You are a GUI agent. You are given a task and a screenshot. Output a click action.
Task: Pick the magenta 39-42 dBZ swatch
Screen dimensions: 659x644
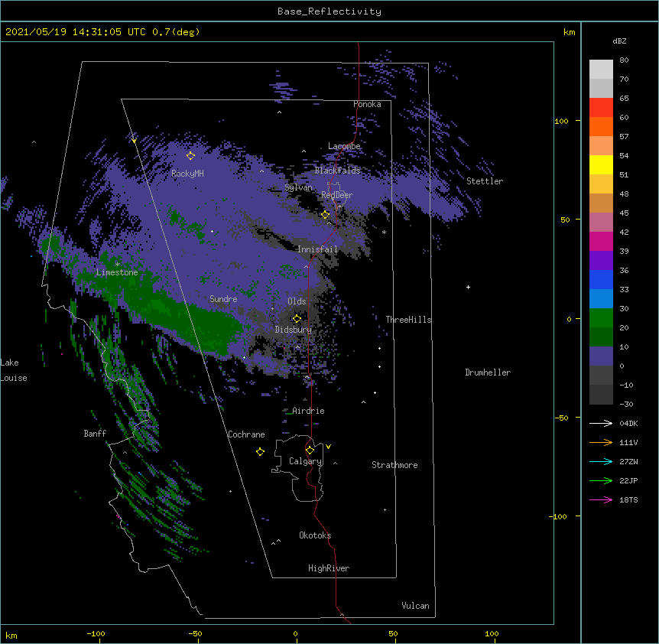(601, 242)
